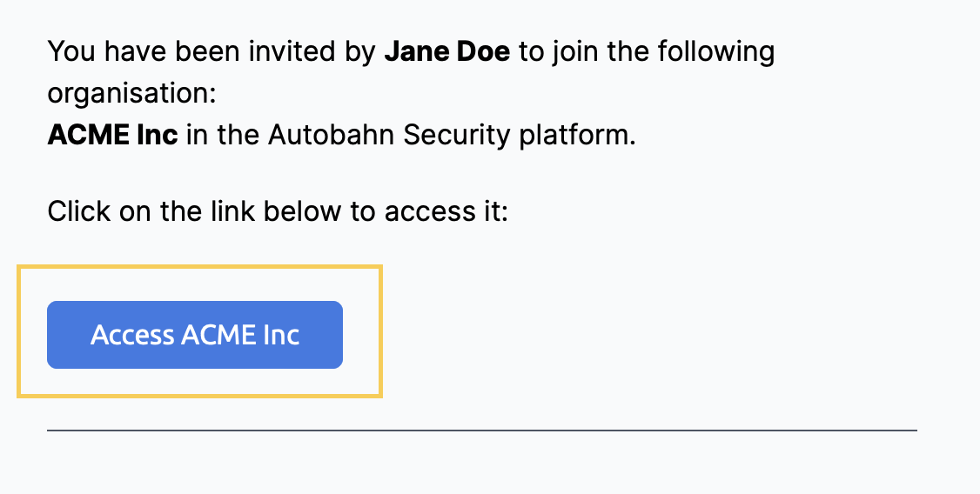This screenshot has height=494, width=980.
Task: Click the word 'Inc' on blue button
Action: (281, 335)
